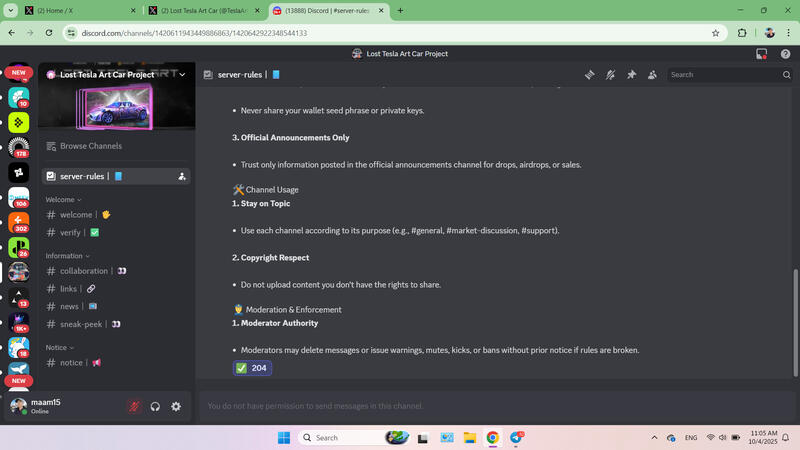The image size is (800, 450).
Task: Open the lime green server icon
Action: coord(18,122)
